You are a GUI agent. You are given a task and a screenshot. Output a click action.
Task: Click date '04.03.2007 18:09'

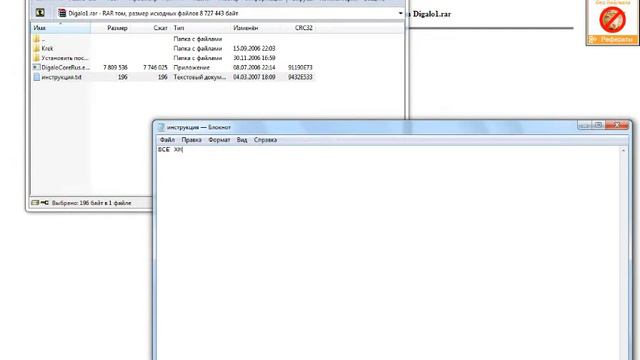pyautogui.click(x=254, y=77)
